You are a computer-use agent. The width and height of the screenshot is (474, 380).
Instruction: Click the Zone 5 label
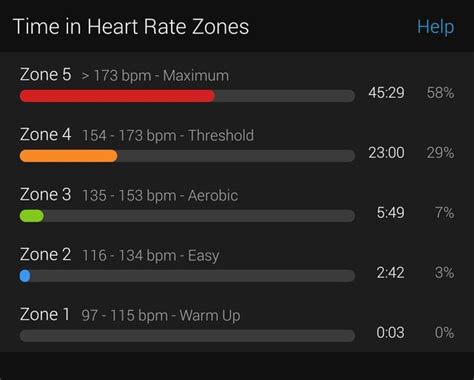coord(46,74)
